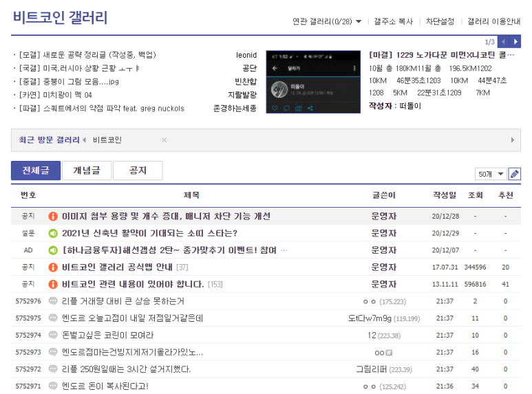This screenshot has height=394, width=532.
Task: Click speech bubble icon for post 5752973
Action: [53, 352]
